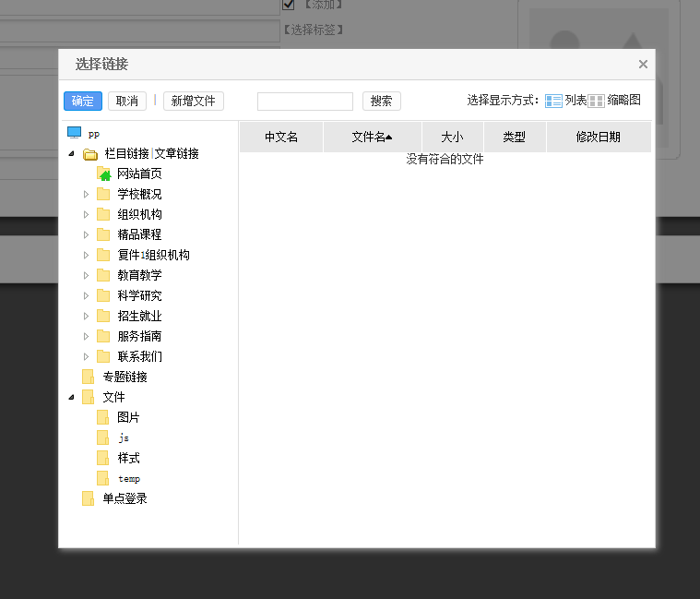Image resolution: width=700 pixels, height=599 pixels.
Task: Click the 新增文件 button
Action: [194, 101]
